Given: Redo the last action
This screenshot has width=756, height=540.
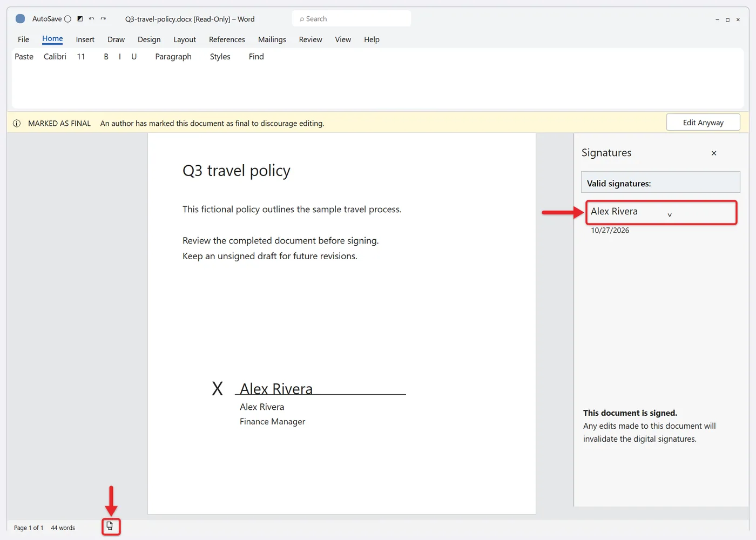Looking at the screenshot, I should (x=103, y=19).
